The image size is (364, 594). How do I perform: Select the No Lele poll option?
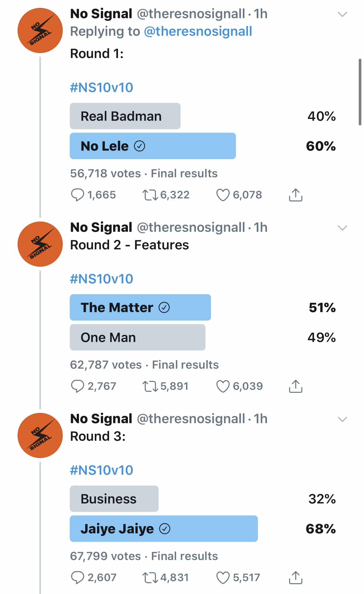152,146
